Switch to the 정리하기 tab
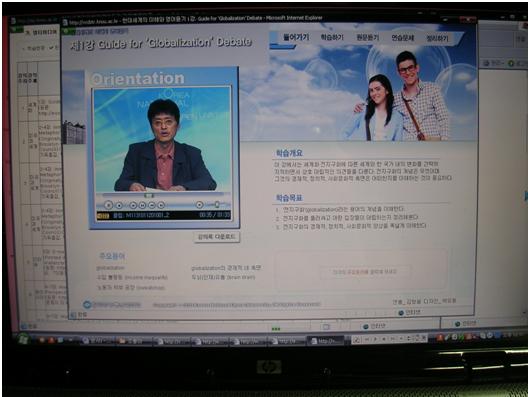 coord(437,38)
